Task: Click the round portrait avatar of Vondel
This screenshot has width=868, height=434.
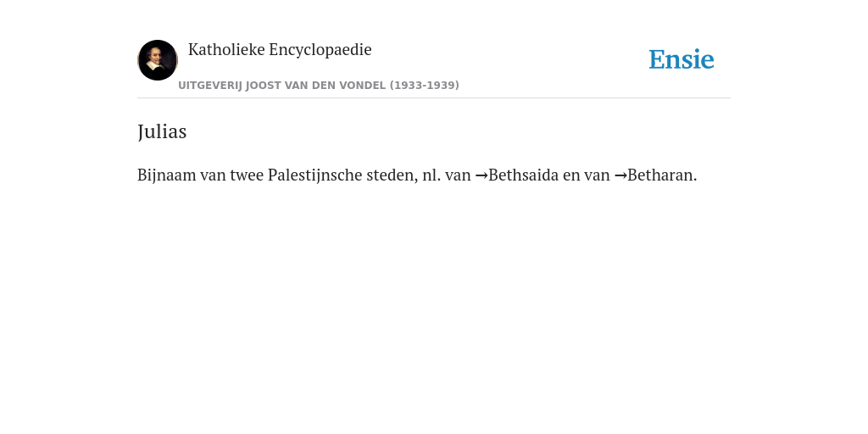Action: coord(158,60)
